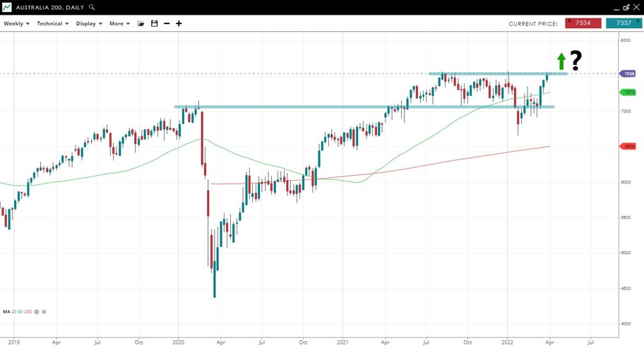
Task: Open saved chart via folder icon
Action: [x=141, y=23]
